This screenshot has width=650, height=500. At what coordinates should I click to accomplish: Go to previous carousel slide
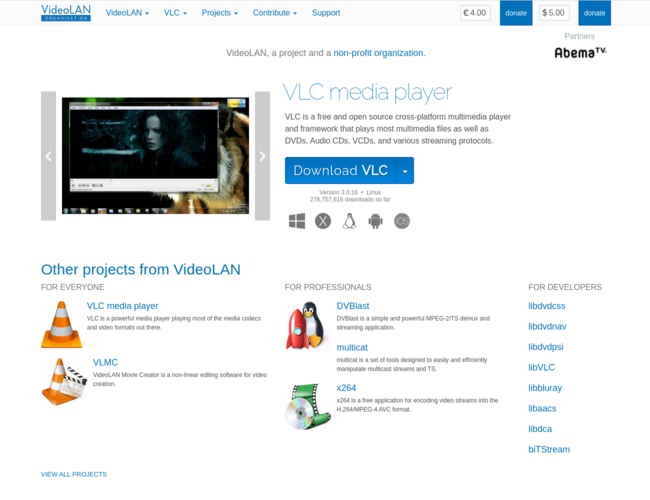pyautogui.click(x=49, y=156)
